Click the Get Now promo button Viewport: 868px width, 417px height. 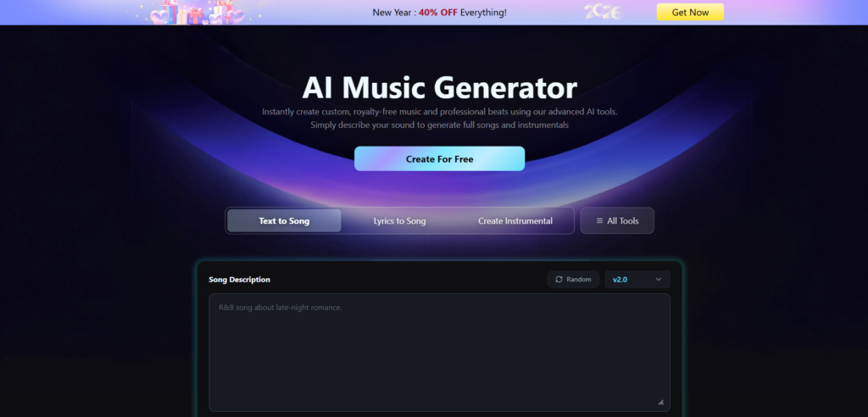click(x=690, y=12)
